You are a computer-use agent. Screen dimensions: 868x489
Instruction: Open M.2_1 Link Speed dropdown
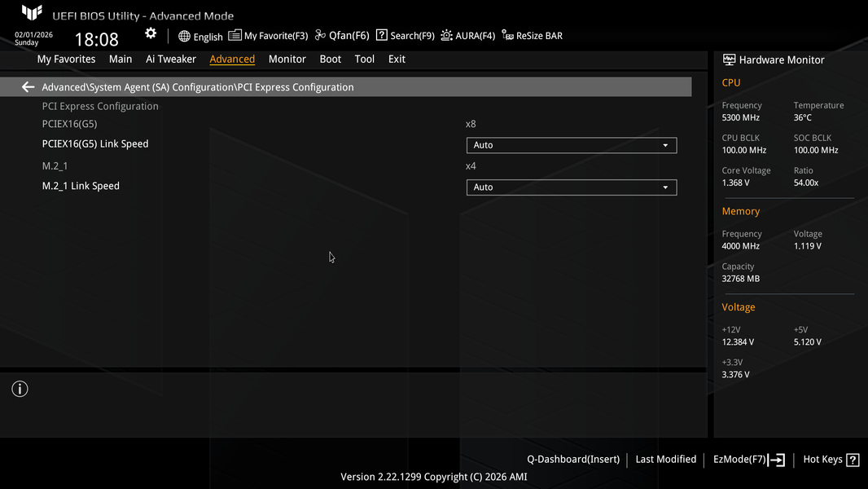(572, 187)
